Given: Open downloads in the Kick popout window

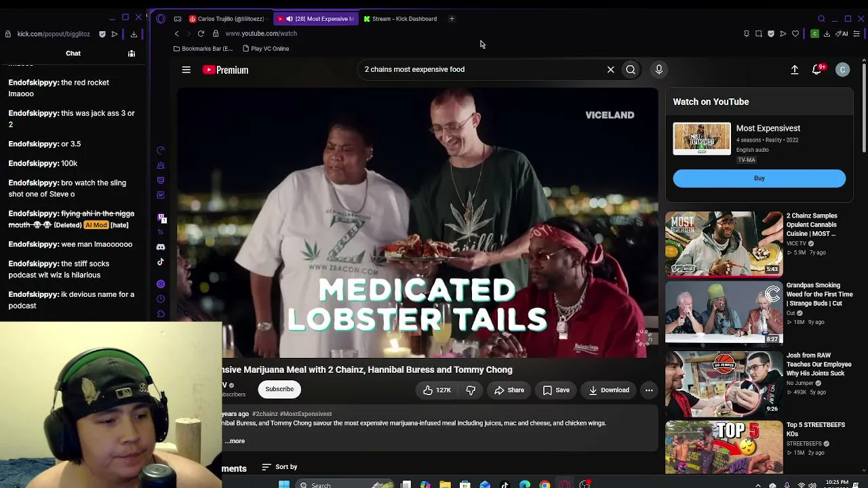Looking at the screenshot, I should [x=134, y=34].
